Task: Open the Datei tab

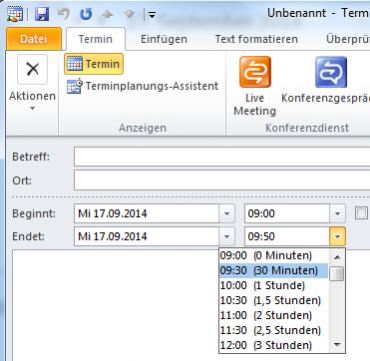Action: click(x=34, y=39)
